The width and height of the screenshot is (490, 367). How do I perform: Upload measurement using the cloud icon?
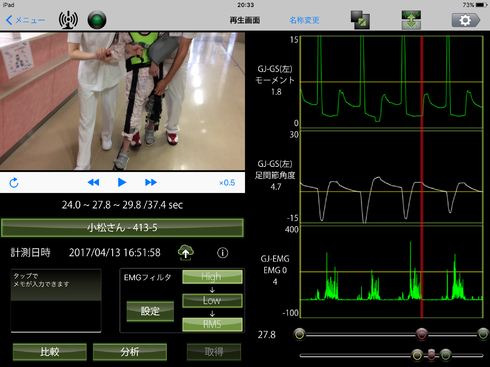[186, 253]
